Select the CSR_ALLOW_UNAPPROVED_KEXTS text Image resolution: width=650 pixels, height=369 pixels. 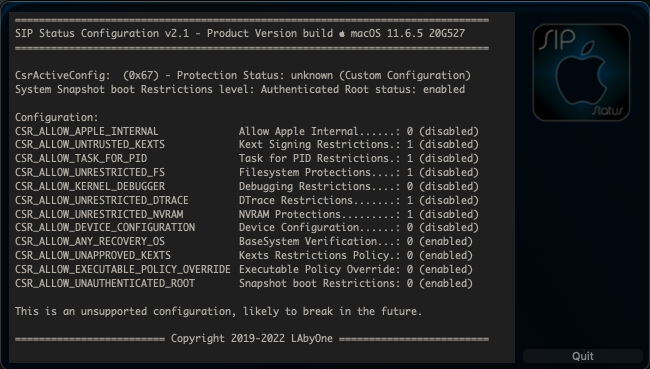(x=93, y=255)
